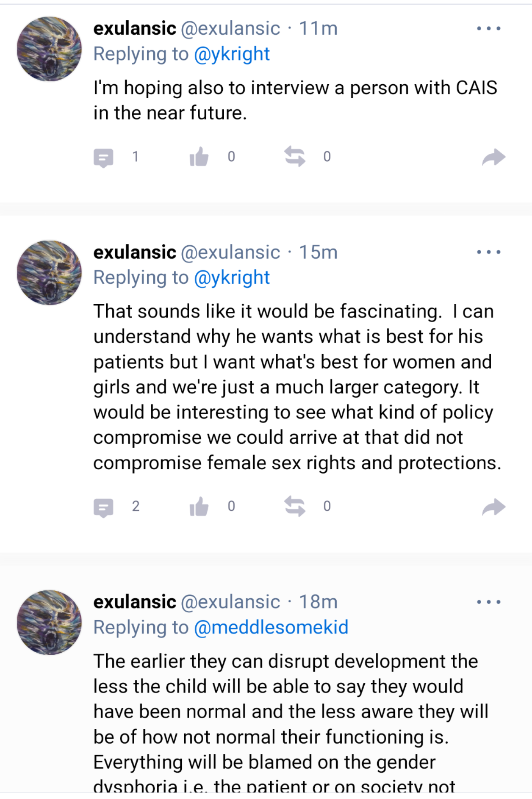The width and height of the screenshot is (532, 799).
Task: Like the 15m post about policy compromise
Action: click(x=199, y=506)
